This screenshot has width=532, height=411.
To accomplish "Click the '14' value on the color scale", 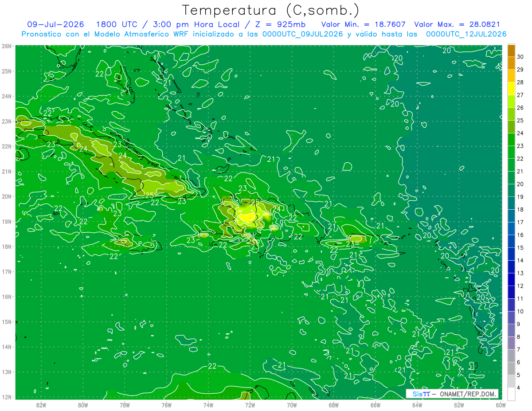I will (x=520, y=260).
